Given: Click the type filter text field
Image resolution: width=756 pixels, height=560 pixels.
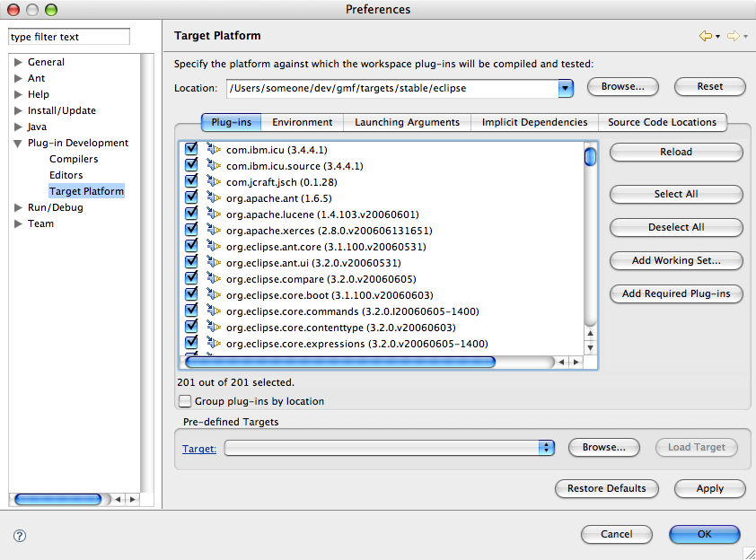Looking at the screenshot, I should 69,37.
